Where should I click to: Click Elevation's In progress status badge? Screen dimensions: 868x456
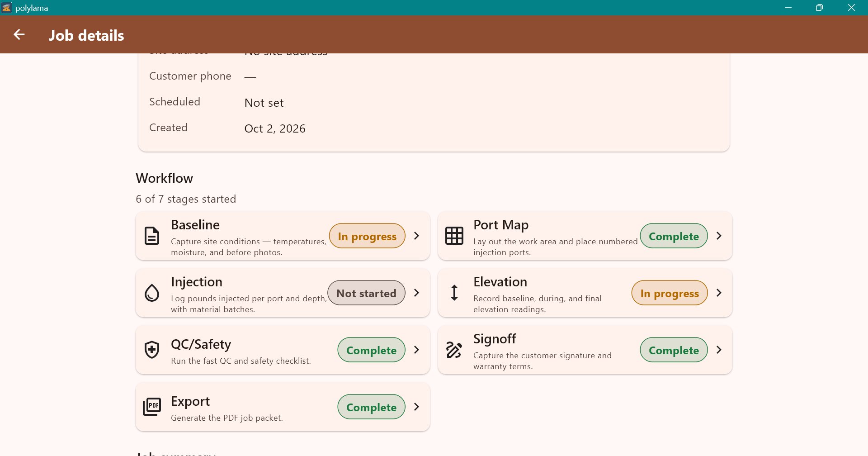[x=670, y=293]
